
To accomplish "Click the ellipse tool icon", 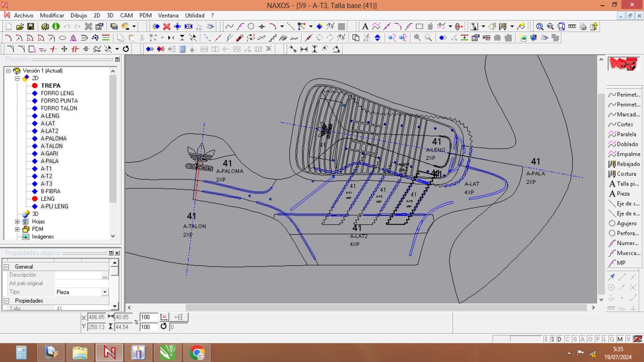I will pos(62,38).
